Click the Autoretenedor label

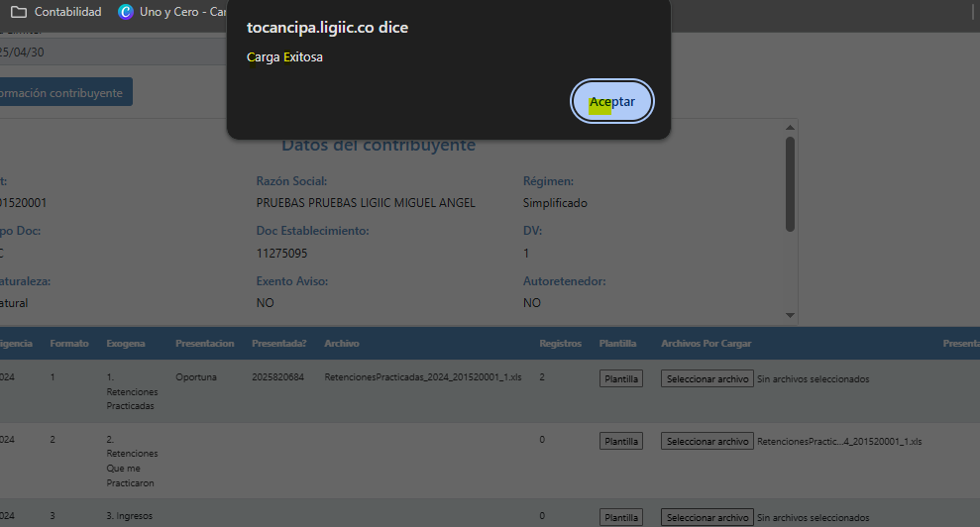point(565,281)
